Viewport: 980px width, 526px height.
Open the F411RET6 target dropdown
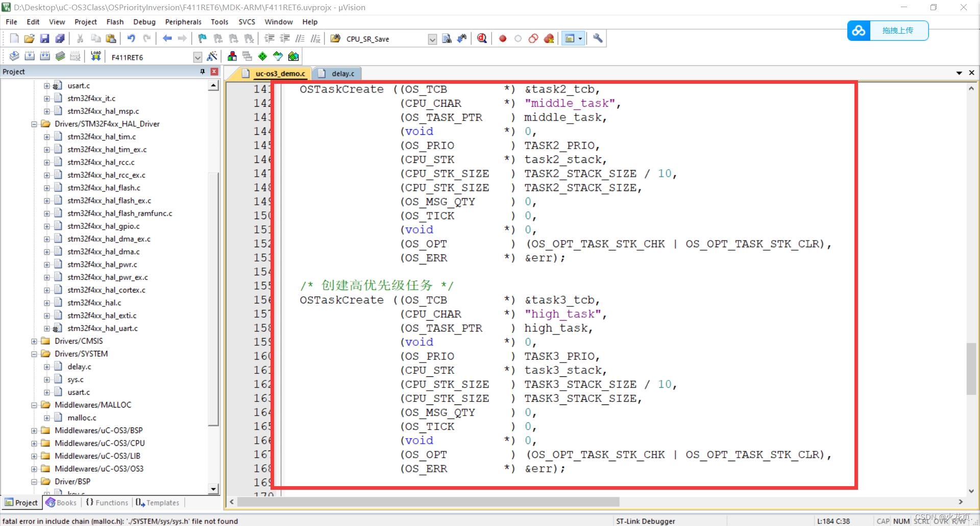(198, 57)
